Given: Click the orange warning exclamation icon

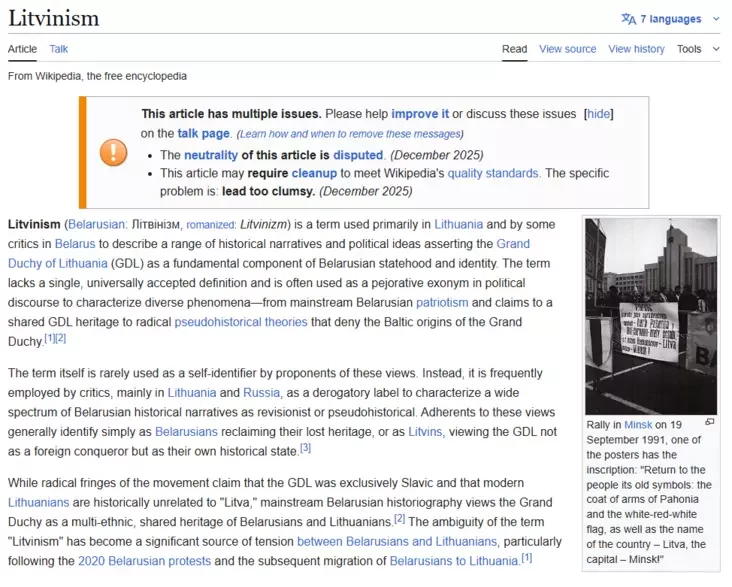Looking at the screenshot, I should (113, 153).
